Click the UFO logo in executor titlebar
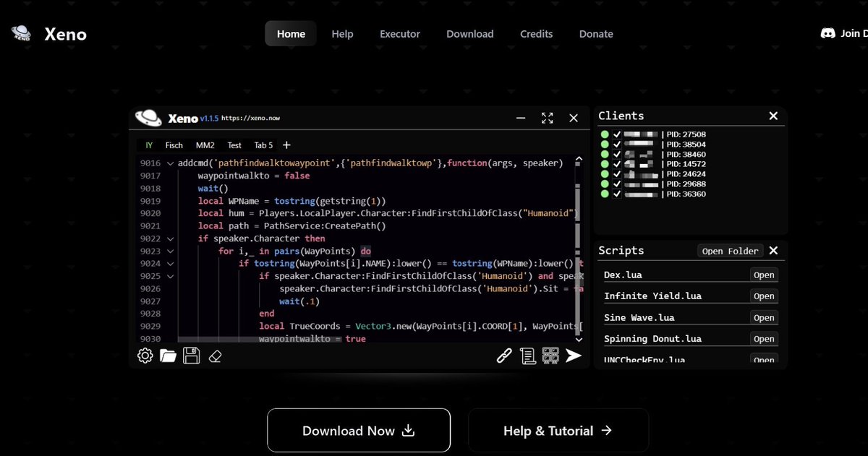Screen dimensions: 868x456 148,117
